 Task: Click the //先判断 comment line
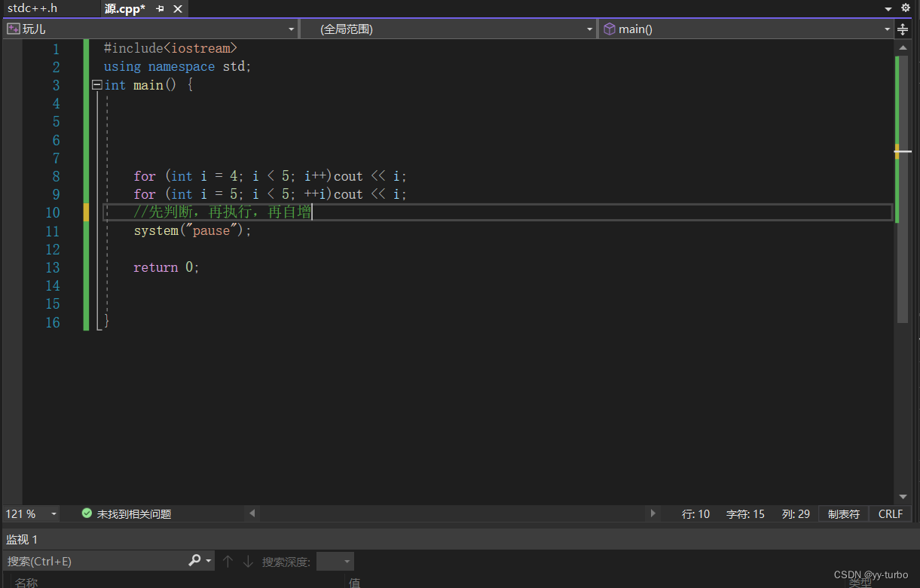point(222,212)
